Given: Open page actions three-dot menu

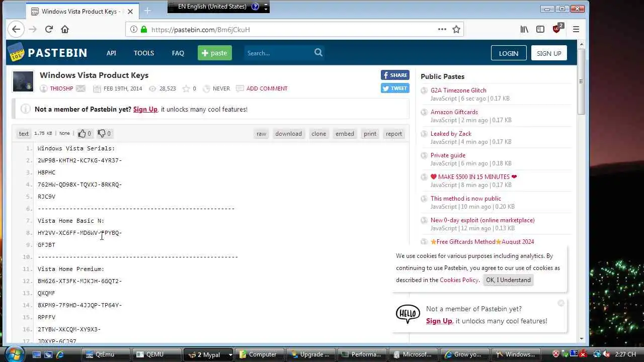Looking at the screenshot, I should [x=442, y=29].
